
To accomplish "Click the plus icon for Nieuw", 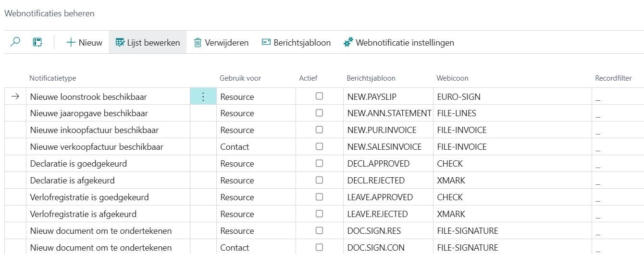I will coord(71,42).
